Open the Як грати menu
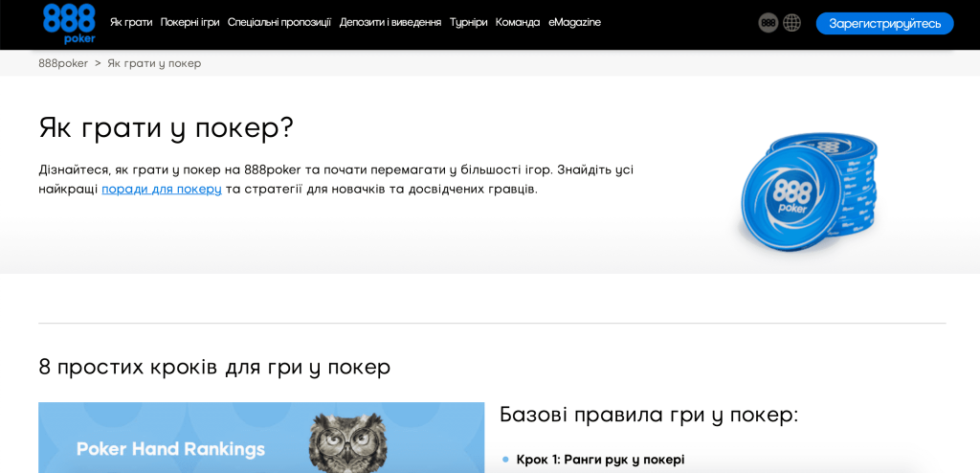 tap(131, 23)
